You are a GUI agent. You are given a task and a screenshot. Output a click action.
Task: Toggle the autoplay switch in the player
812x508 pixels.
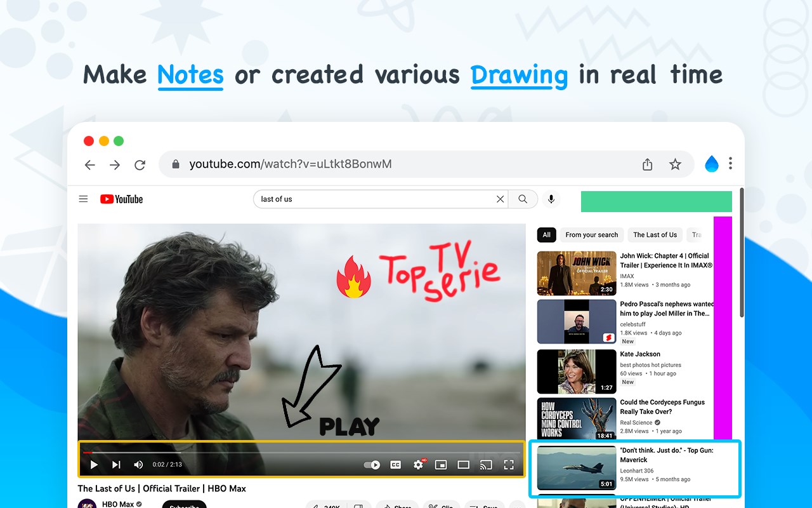[372, 465]
